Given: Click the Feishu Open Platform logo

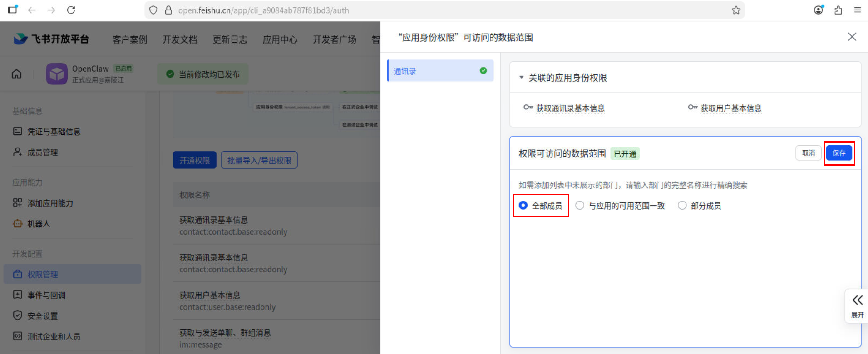Looking at the screenshot, I should click(x=51, y=39).
